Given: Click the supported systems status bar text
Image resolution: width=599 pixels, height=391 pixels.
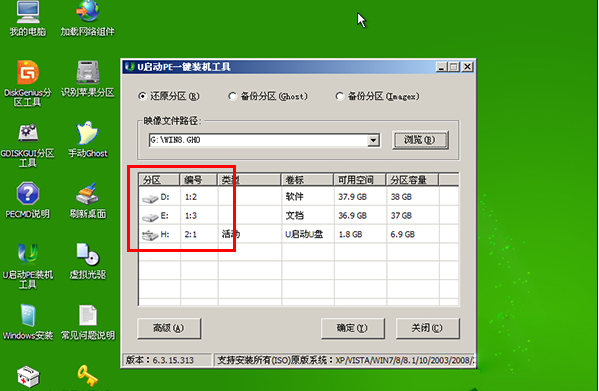Looking at the screenshot, I should click(345, 360).
